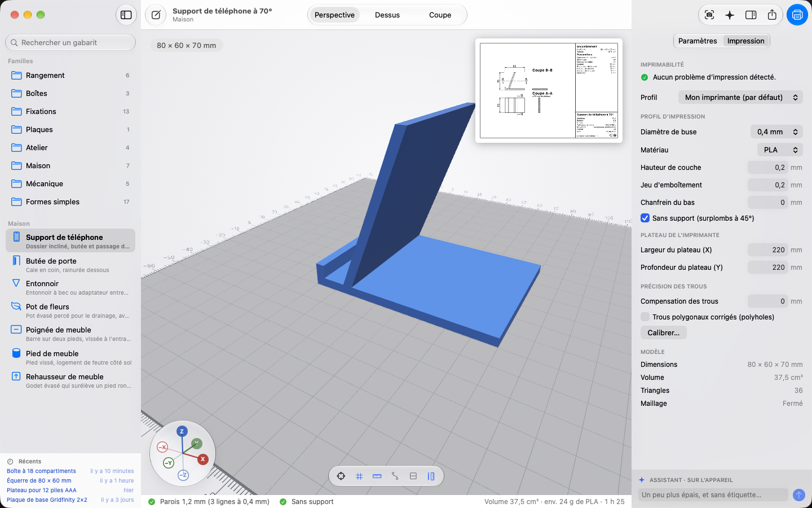The height and width of the screenshot is (508, 812).
Task: Click the assistant prompt text field
Action: click(713, 495)
